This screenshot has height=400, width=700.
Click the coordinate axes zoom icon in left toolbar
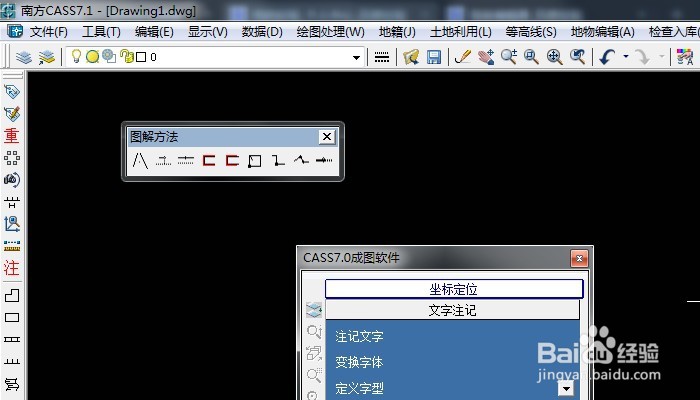click(12, 223)
